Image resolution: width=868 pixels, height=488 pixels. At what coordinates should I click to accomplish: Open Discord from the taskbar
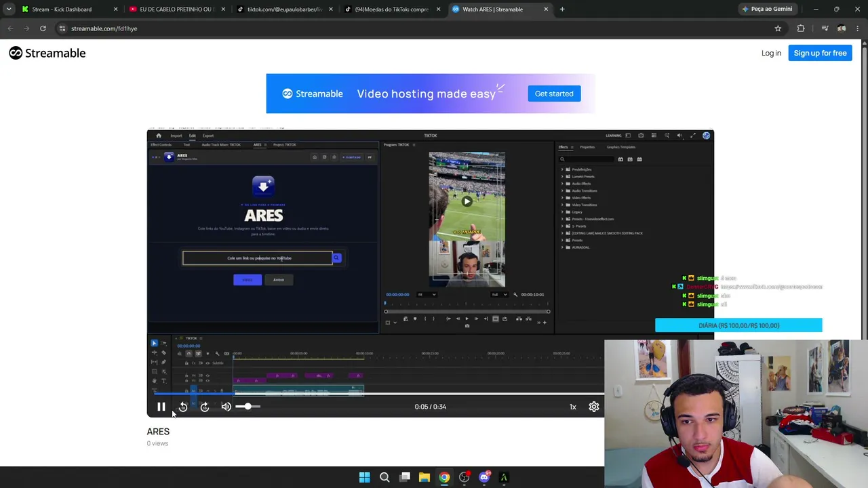[484, 477]
